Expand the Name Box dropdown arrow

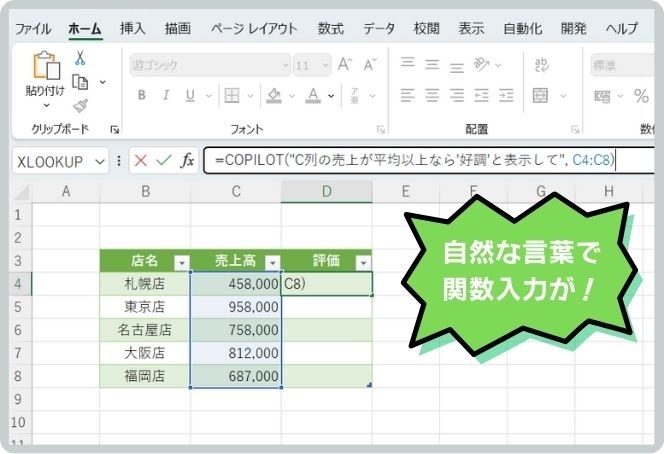pos(99,161)
